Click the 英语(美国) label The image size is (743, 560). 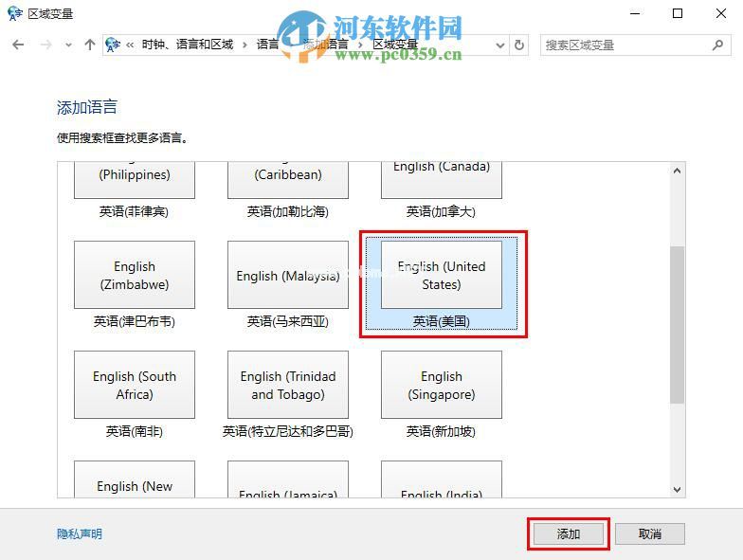click(x=442, y=322)
